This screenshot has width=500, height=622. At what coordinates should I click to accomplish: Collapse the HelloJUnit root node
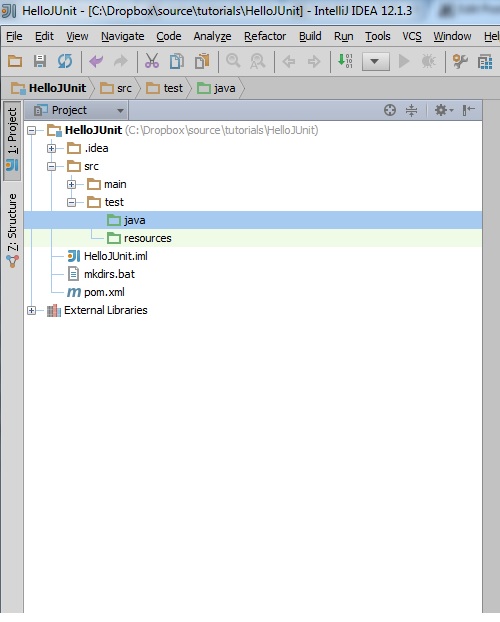31,131
